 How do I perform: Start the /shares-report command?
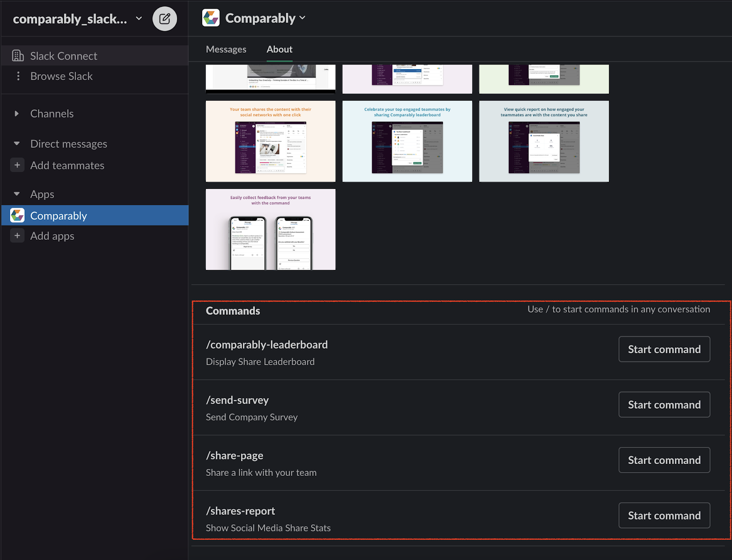pos(664,515)
